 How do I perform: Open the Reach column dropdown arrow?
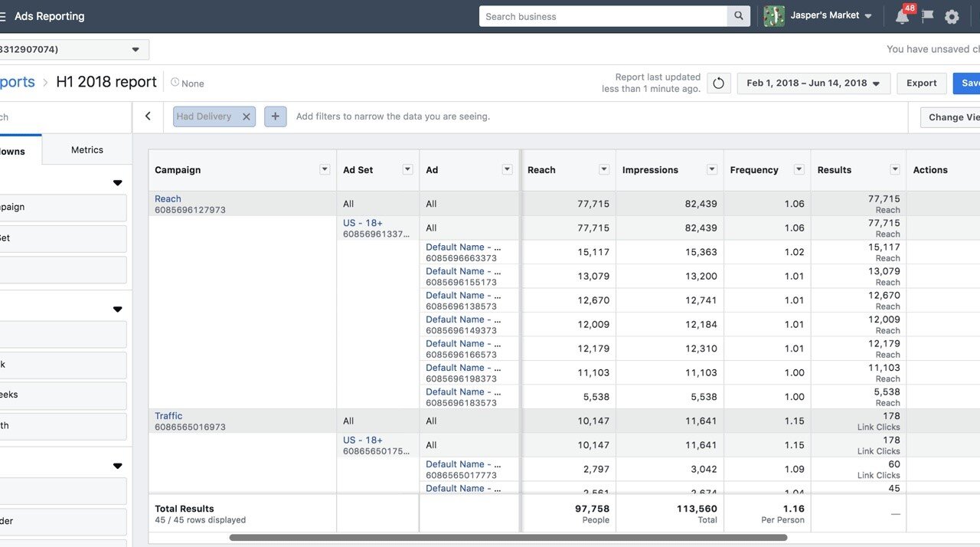604,169
